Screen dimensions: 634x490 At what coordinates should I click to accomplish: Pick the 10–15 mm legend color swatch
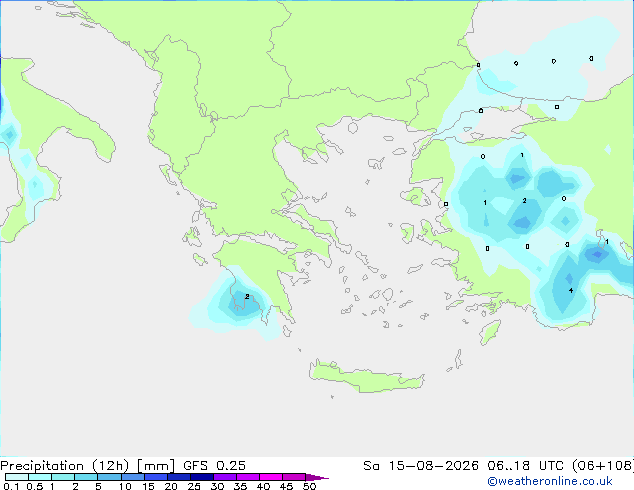132,477
